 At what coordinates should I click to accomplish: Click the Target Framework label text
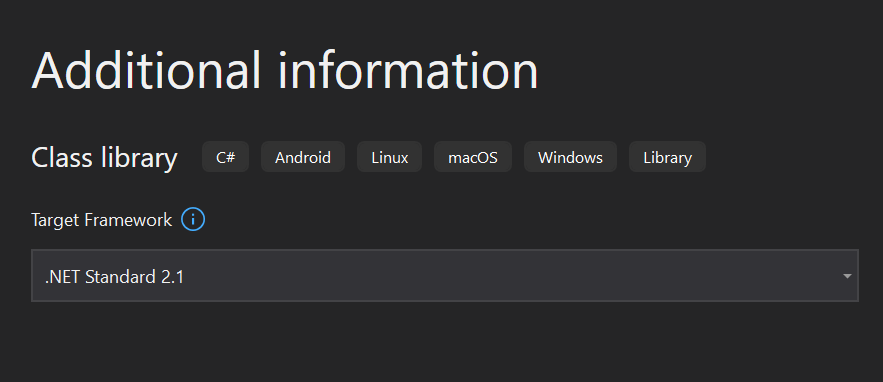[101, 220]
